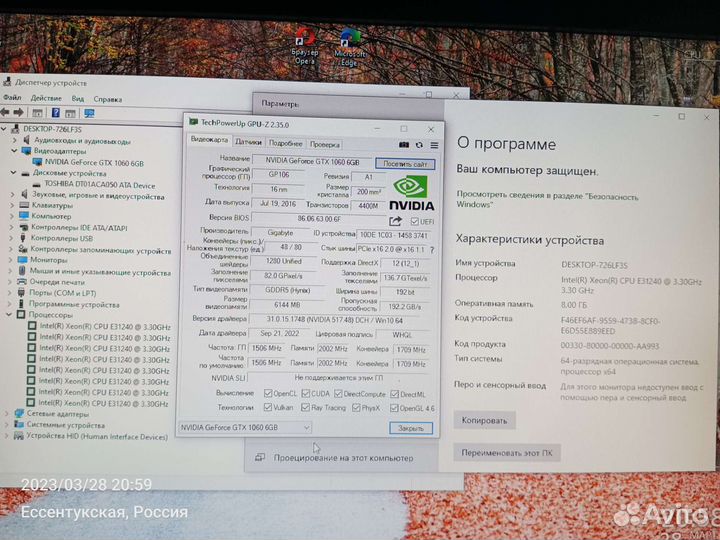
Task: Select Звуковые, игровые и видеоустройства item
Action: click(x=93, y=196)
